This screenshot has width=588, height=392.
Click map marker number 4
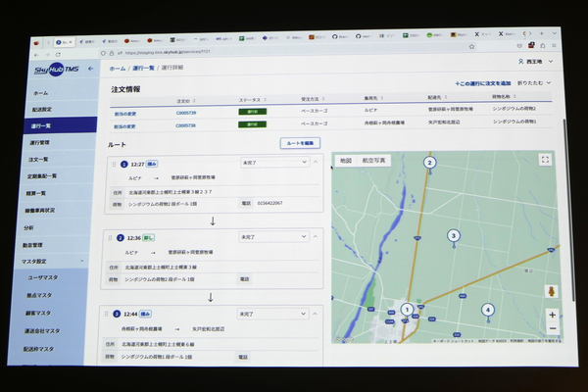click(x=487, y=311)
